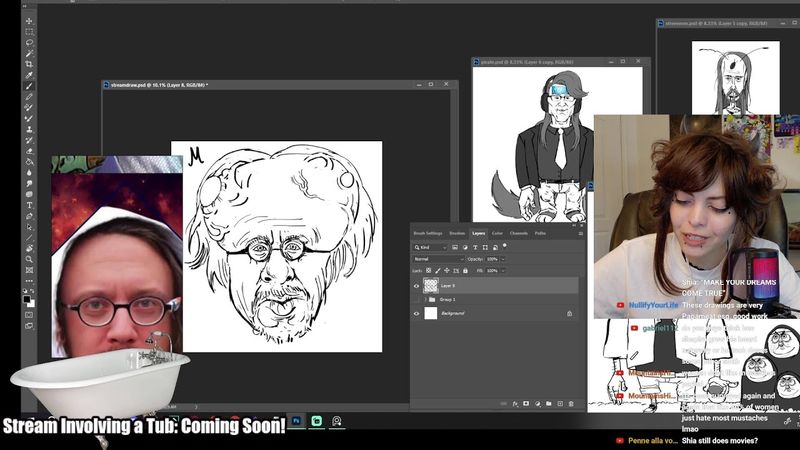Expand the Group 1 folder
This screenshot has width=800, height=450.
click(x=426, y=299)
